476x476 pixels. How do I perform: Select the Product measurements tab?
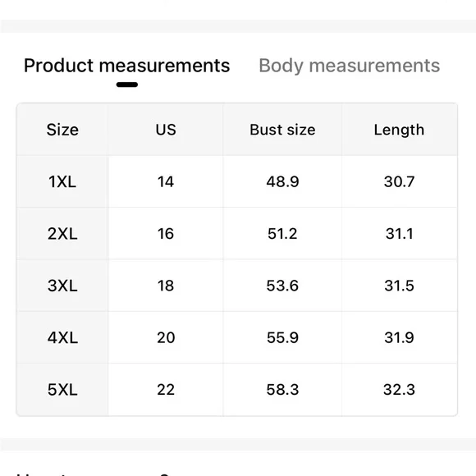pos(127,66)
